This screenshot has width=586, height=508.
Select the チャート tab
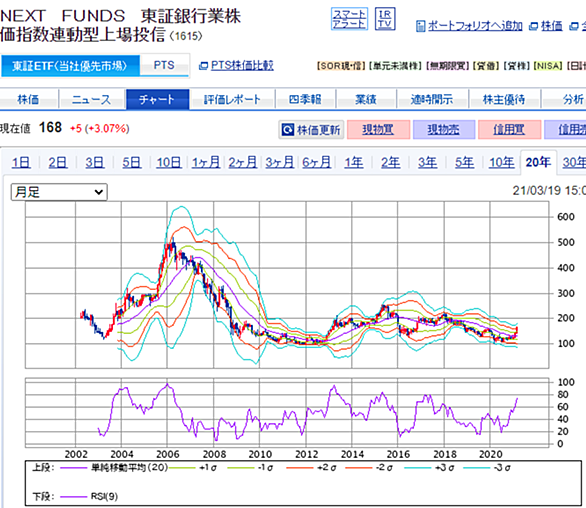click(157, 99)
